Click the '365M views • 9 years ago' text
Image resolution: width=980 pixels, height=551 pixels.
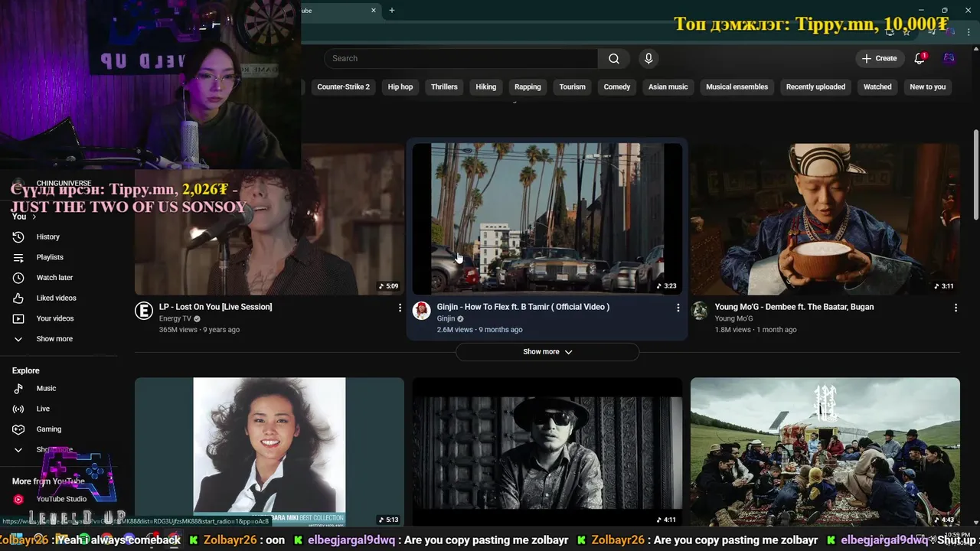199,330
